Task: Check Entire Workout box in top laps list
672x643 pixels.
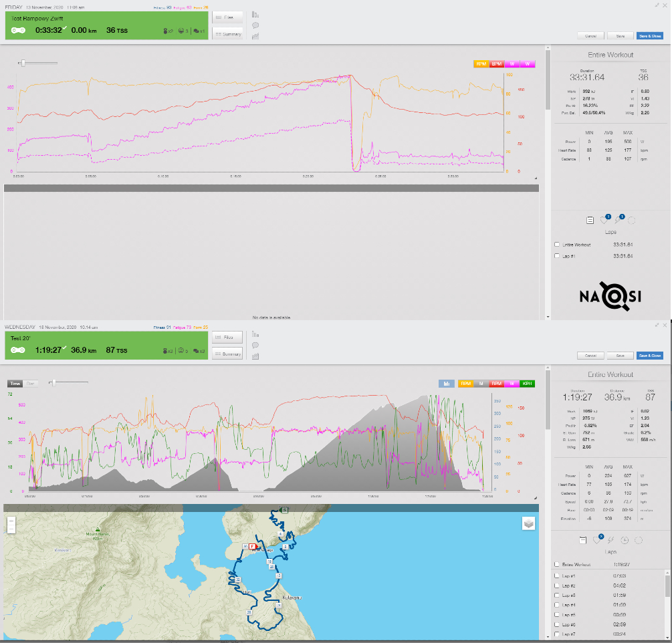Action: 557,245
